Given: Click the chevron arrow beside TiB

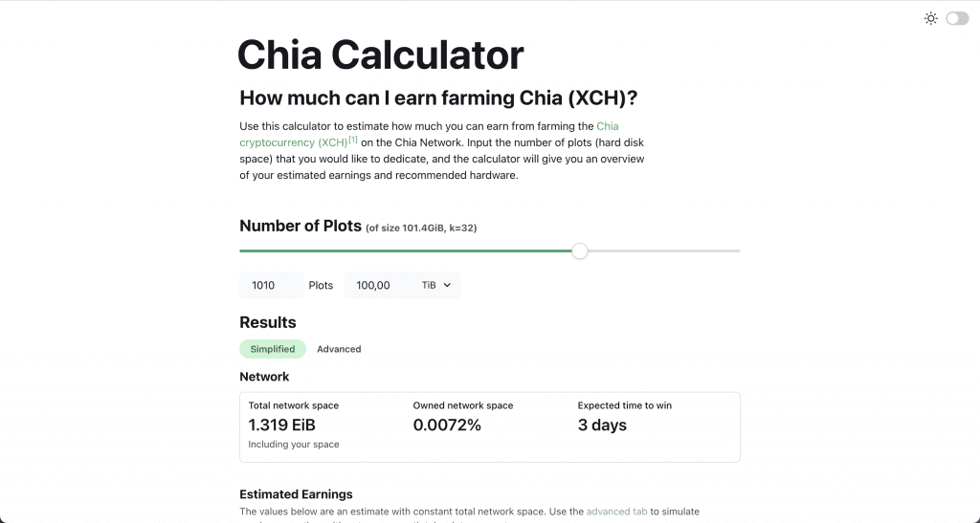Looking at the screenshot, I should click(x=447, y=285).
